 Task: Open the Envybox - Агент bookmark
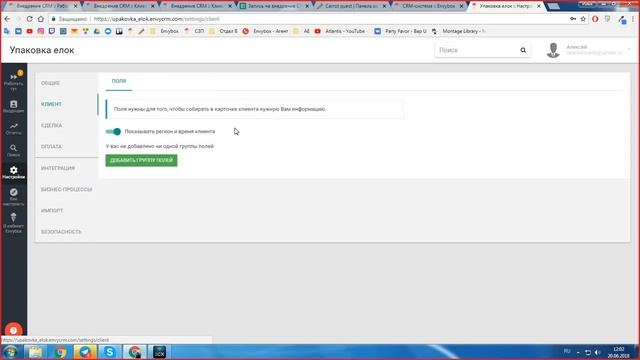pos(265,31)
